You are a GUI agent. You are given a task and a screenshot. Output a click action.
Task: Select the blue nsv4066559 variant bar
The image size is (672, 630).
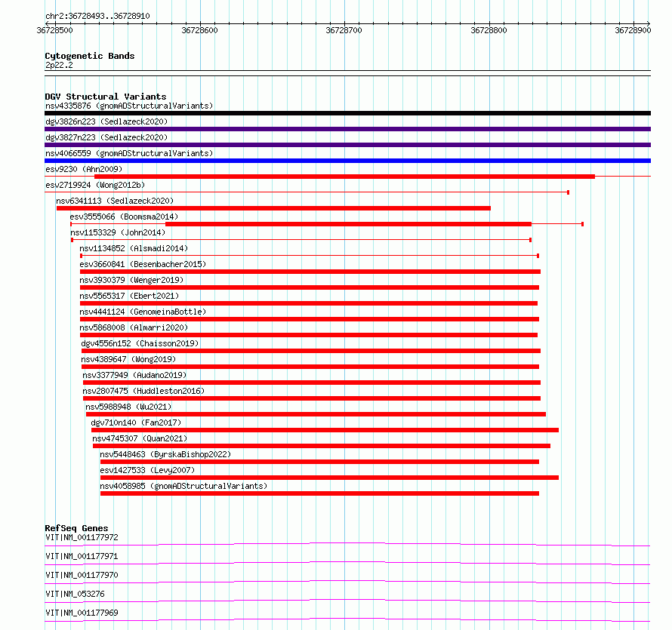[347, 161]
